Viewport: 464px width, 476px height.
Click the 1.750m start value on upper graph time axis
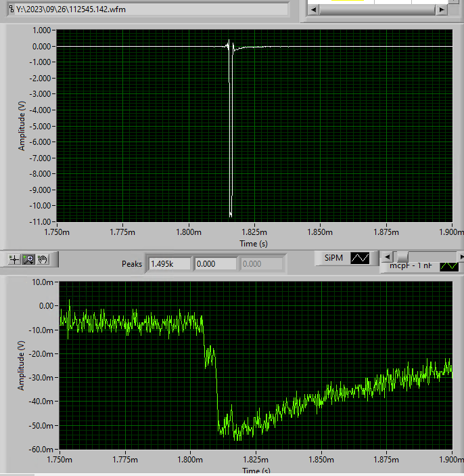(x=57, y=232)
